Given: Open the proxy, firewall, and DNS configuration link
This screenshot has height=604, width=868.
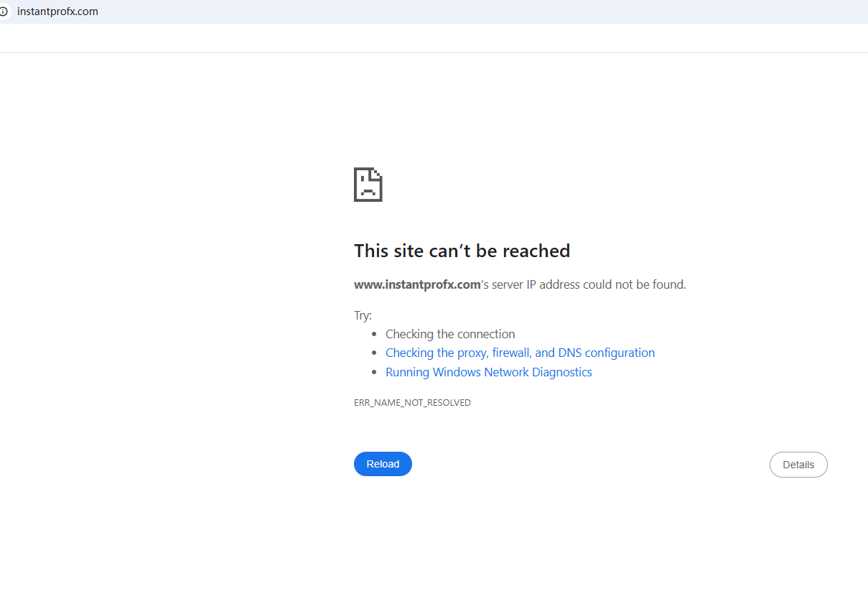Looking at the screenshot, I should pos(520,353).
